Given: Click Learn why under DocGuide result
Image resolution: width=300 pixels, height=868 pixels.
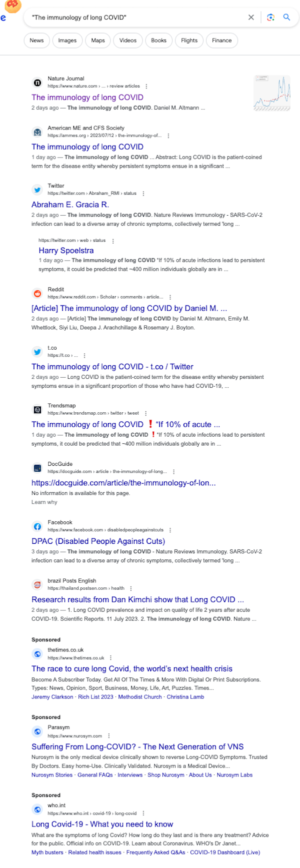Looking at the screenshot, I should (44, 502).
